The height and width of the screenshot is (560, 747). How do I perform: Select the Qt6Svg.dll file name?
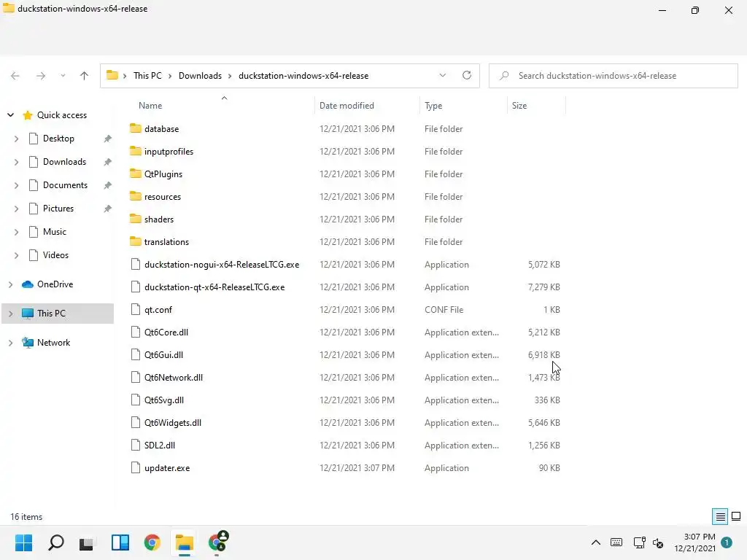pyautogui.click(x=164, y=400)
